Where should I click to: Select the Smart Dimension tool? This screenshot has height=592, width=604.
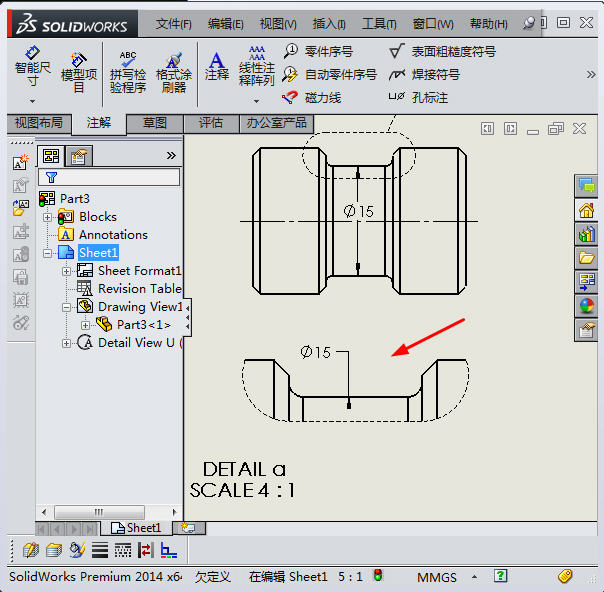[32, 70]
